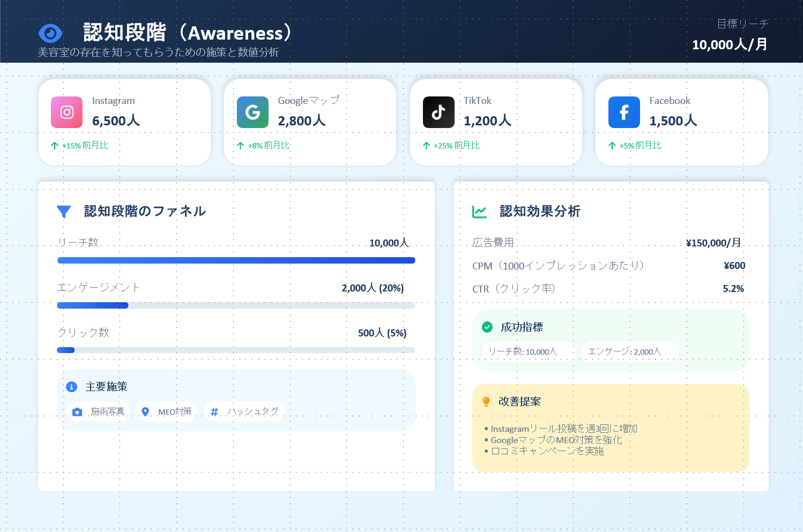Click the TikTok 1,200人 value
The height and width of the screenshot is (532, 803).
pos(487,121)
